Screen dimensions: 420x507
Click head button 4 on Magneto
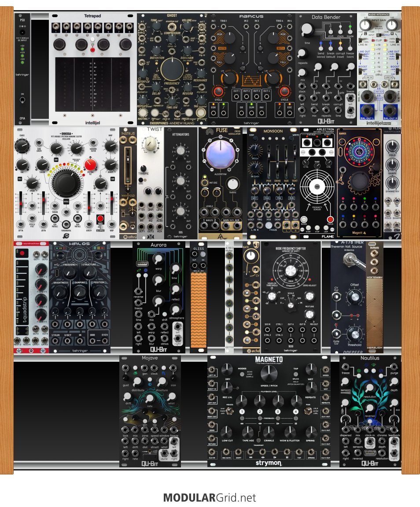(295, 411)
